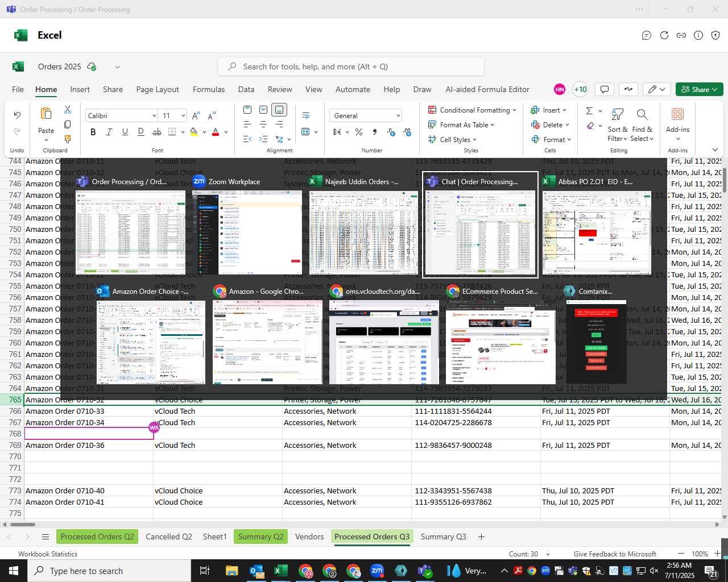This screenshot has width=728, height=582.
Task: Click Give Feedback to Microsoft link
Action: click(615, 554)
